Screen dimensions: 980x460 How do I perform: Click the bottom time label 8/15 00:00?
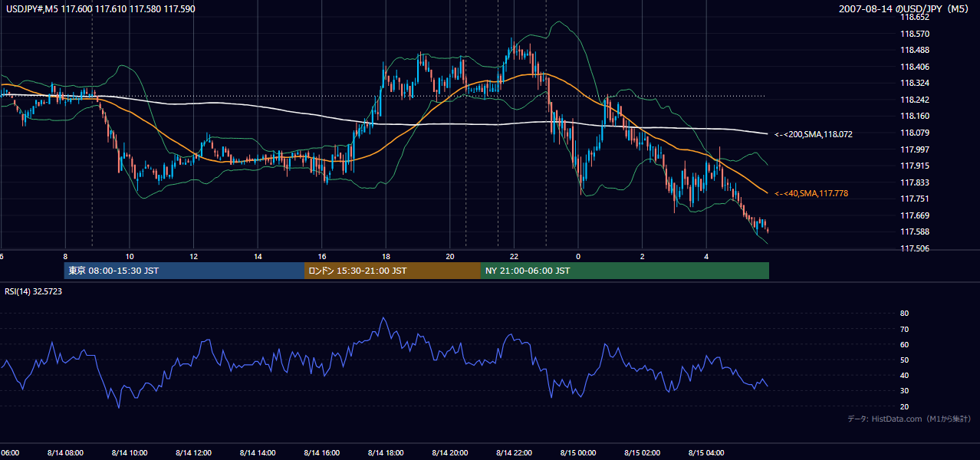click(578, 453)
